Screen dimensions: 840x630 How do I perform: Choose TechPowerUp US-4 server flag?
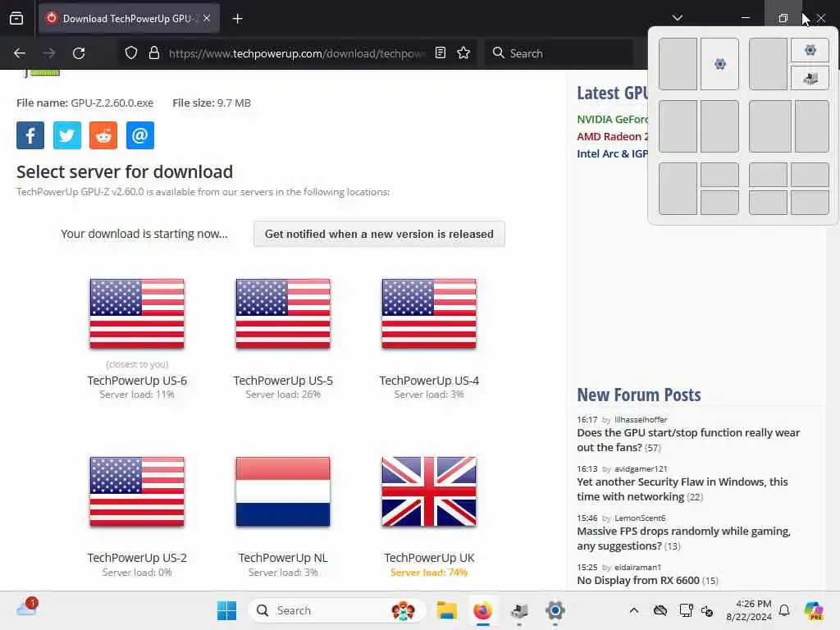[x=429, y=313]
